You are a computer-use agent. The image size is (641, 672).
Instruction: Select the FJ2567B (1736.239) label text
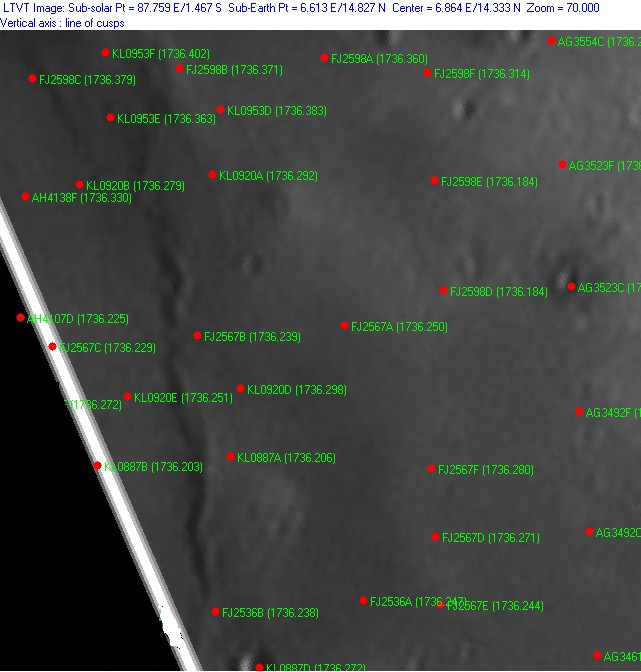tap(252, 337)
